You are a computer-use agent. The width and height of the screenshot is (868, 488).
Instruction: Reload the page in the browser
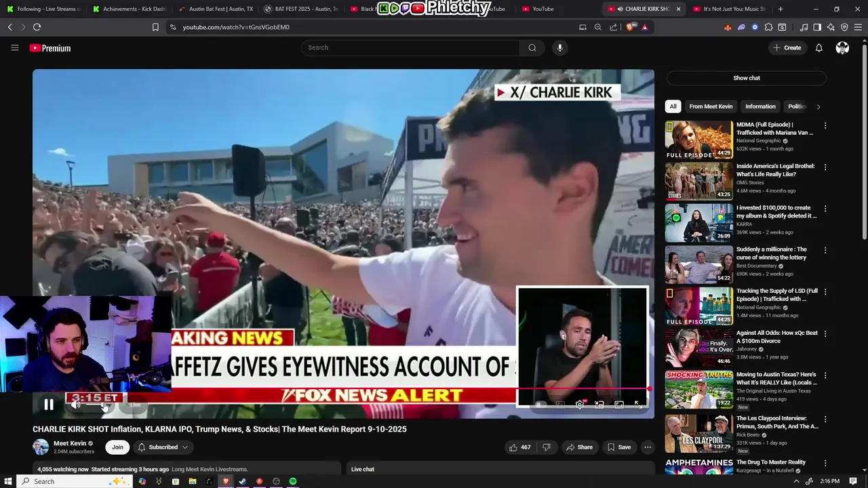[x=37, y=27]
